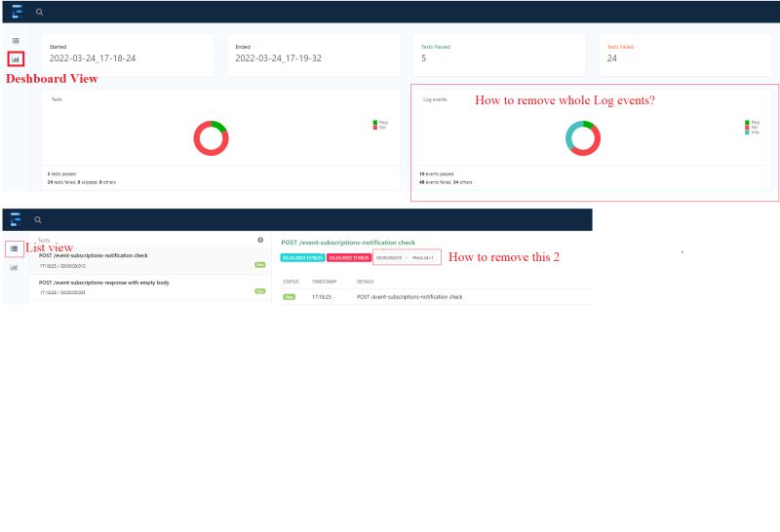This screenshot has width=780, height=532.
Task: Click the '10 events passed' summary text
Action: click(436, 174)
